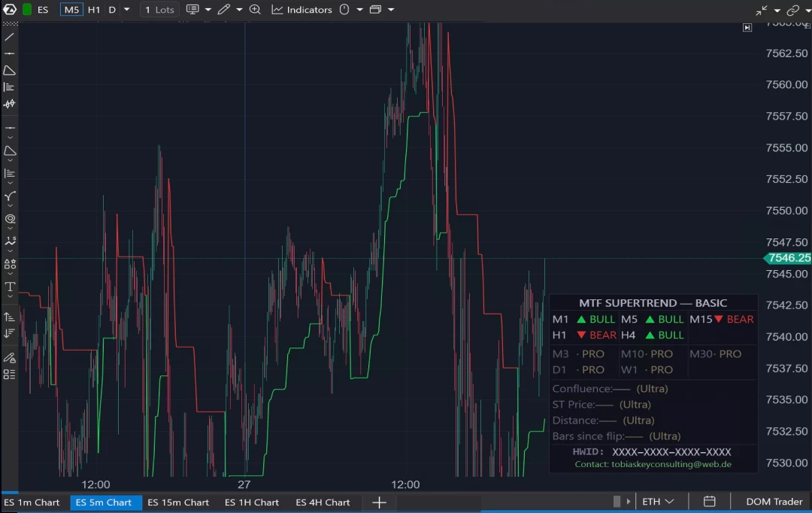812x513 pixels.
Task: Click the green connection status indicator
Action: [27, 9]
